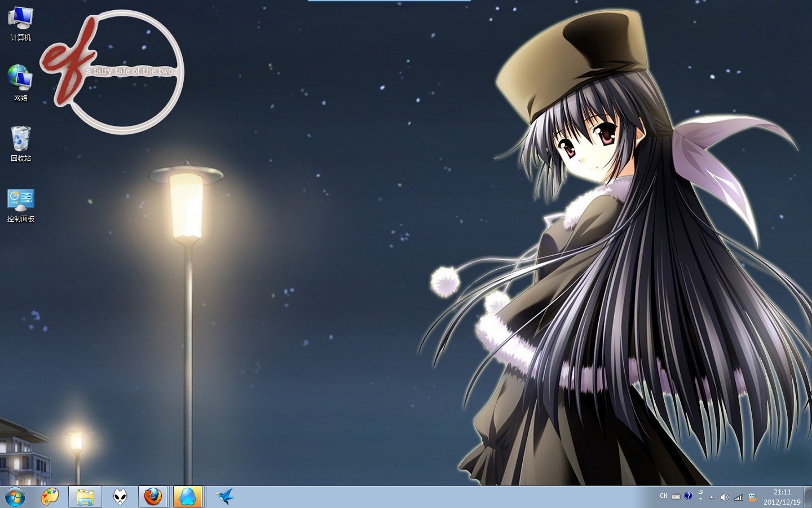
Task: Select the 回收站 (Recycle Bin) desktop icon
Action: tap(21, 144)
